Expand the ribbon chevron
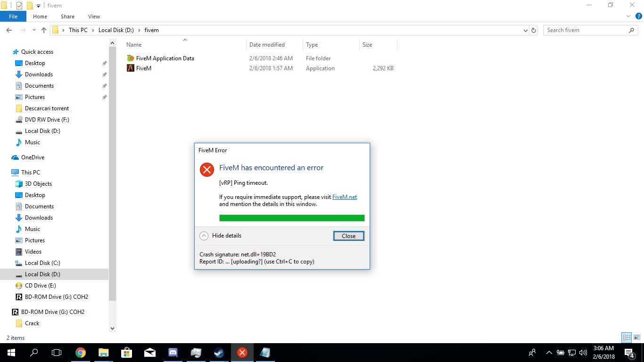This screenshot has height=362, width=644. [x=628, y=16]
